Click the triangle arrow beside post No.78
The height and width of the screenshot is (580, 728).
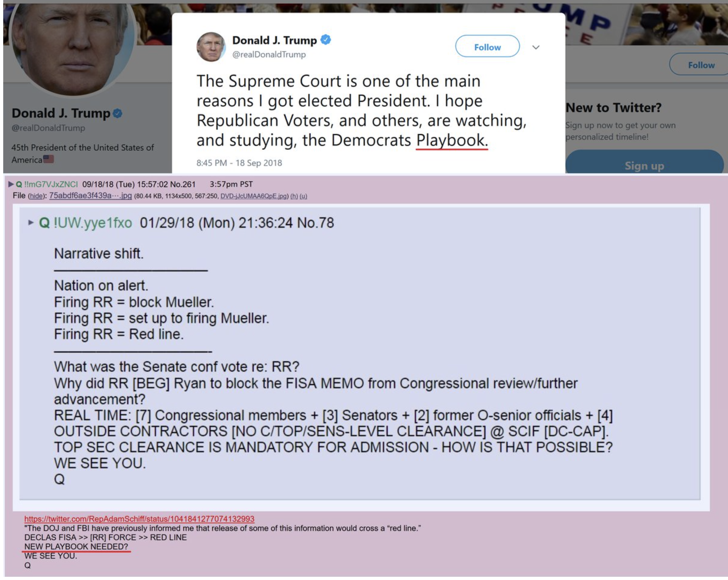pyautogui.click(x=31, y=222)
